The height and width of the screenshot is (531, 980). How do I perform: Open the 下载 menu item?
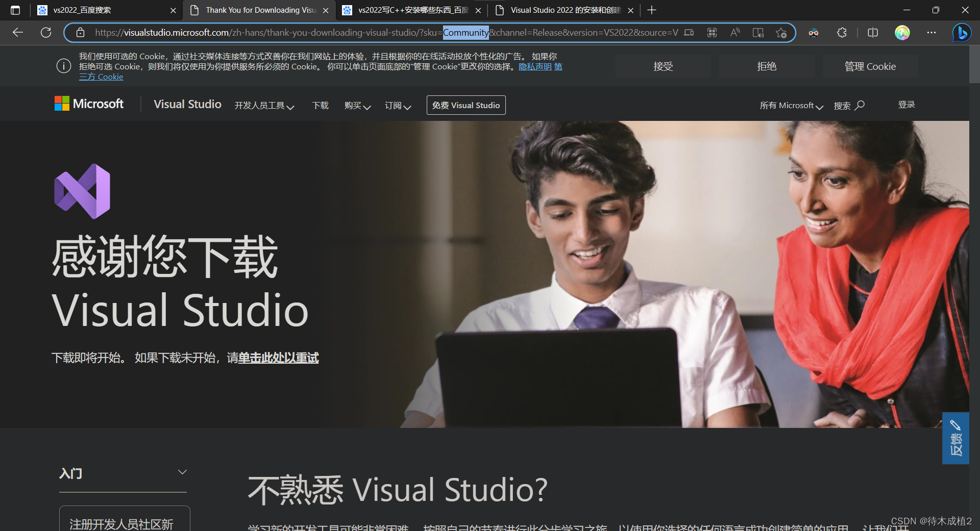tap(321, 106)
